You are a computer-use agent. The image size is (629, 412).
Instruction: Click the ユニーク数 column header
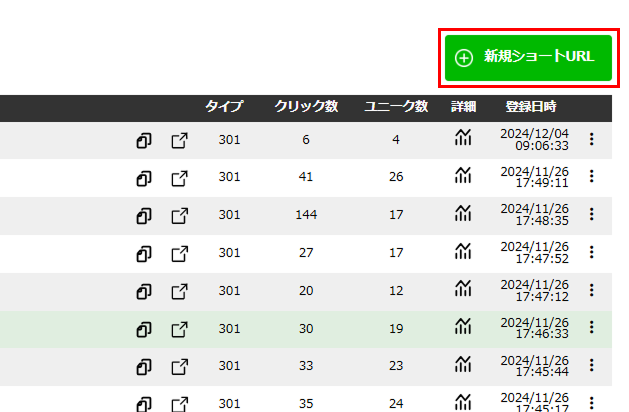tap(396, 107)
